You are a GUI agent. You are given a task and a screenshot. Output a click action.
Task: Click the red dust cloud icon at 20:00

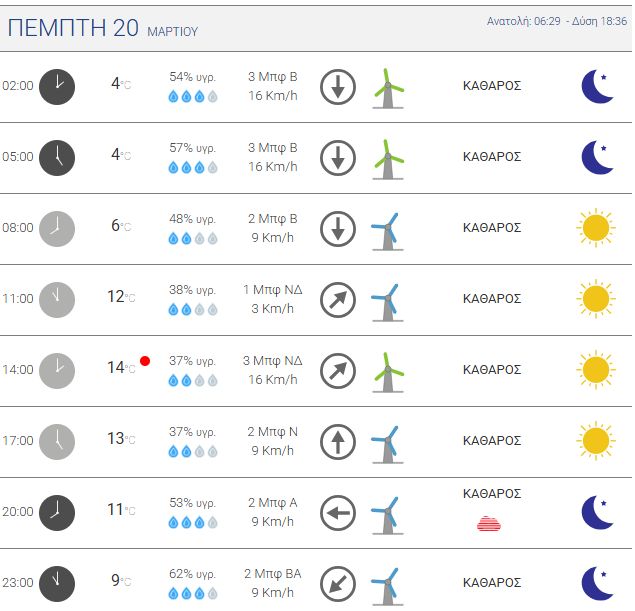pyautogui.click(x=489, y=523)
